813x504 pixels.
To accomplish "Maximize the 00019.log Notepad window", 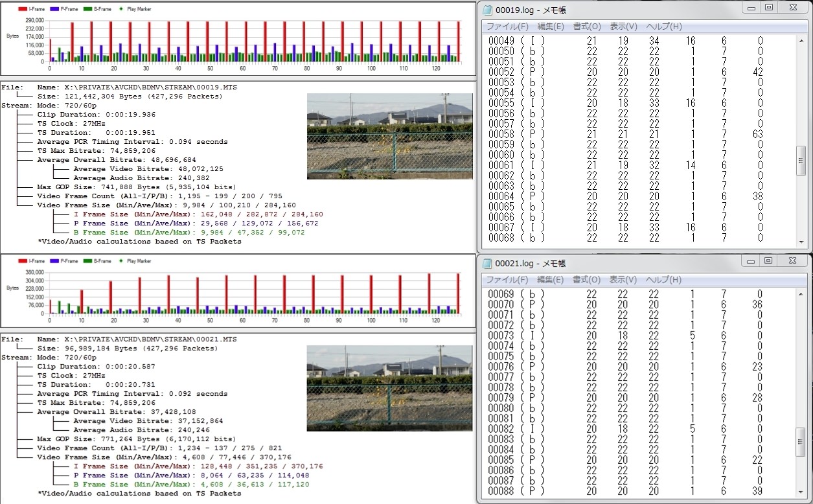I will pos(768,8).
